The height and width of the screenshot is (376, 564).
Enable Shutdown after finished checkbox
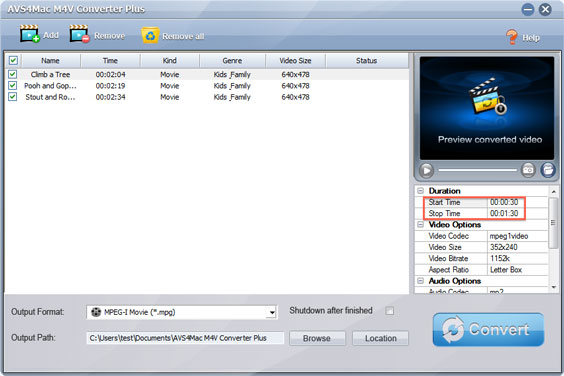click(389, 311)
